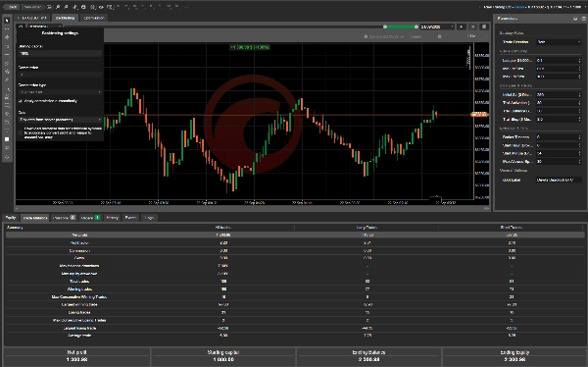This screenshot has height=367, width=588.
Task: Select the Losing trades row
Action: [295, 312]
